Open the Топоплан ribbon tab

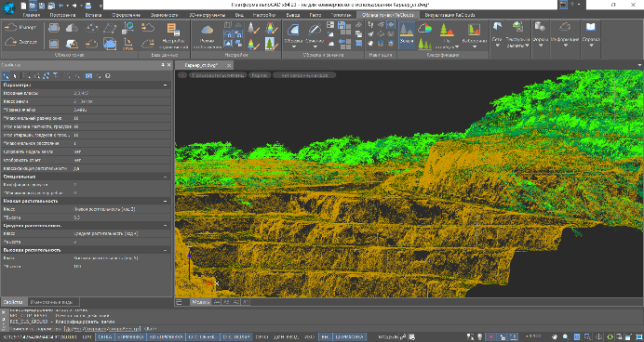pos(342,15)
